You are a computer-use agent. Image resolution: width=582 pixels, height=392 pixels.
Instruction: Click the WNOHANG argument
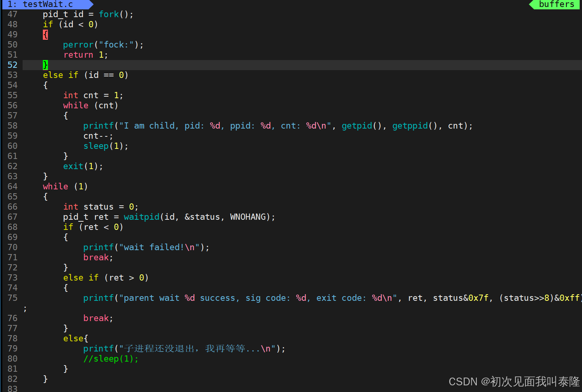(248, 217)
